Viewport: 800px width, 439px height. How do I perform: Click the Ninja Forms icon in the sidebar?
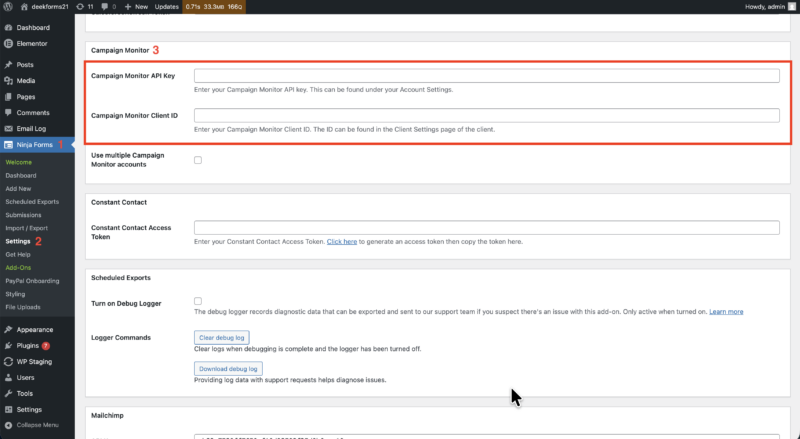coord(8,145)
